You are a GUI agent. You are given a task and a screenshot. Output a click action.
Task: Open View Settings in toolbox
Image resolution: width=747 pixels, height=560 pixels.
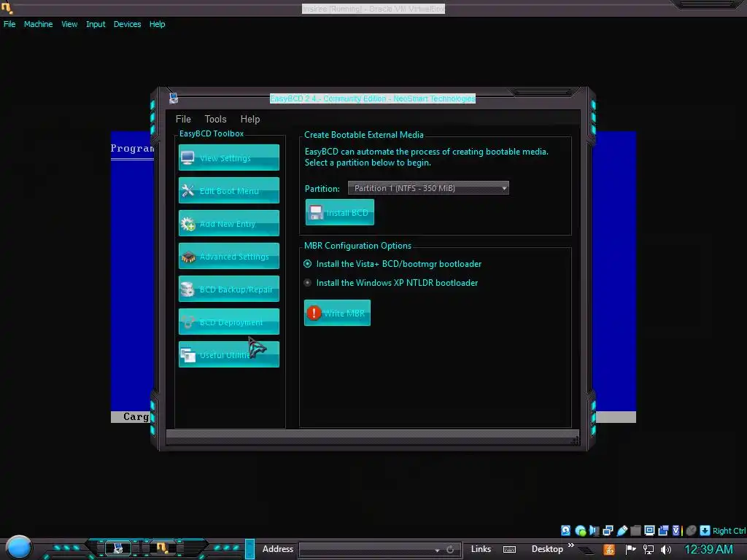tap(229, 157)
